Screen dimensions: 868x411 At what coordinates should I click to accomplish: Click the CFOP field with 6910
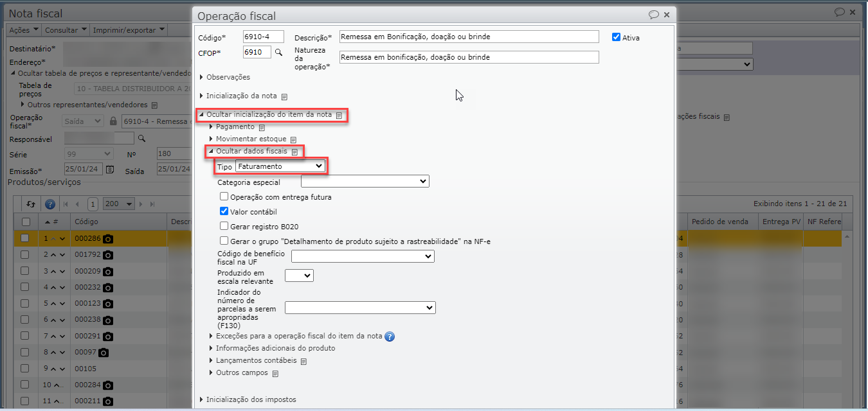[258, 52]
